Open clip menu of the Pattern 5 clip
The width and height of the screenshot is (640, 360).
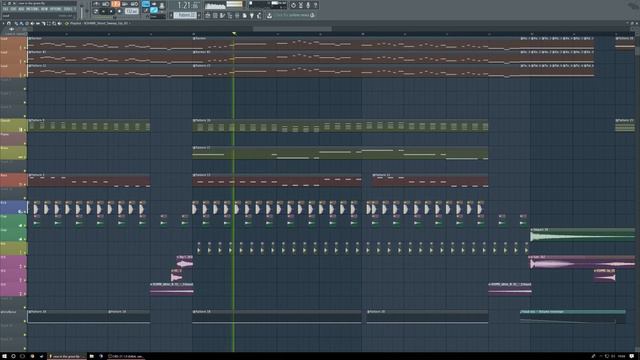pyautogui.click(x=30, y=120)
